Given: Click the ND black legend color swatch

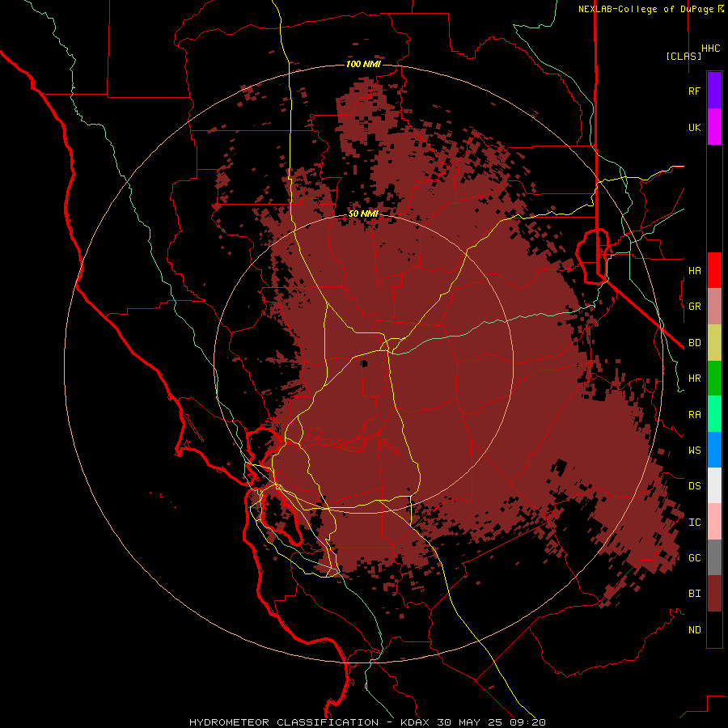Looking at the screenshot, I should [x=714, y=629].
